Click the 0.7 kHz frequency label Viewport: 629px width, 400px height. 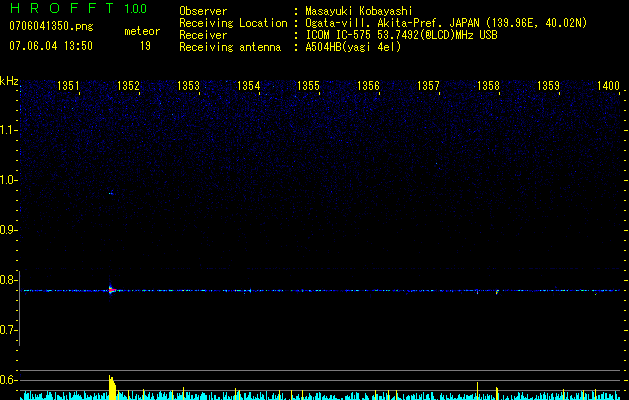[8, 330]
